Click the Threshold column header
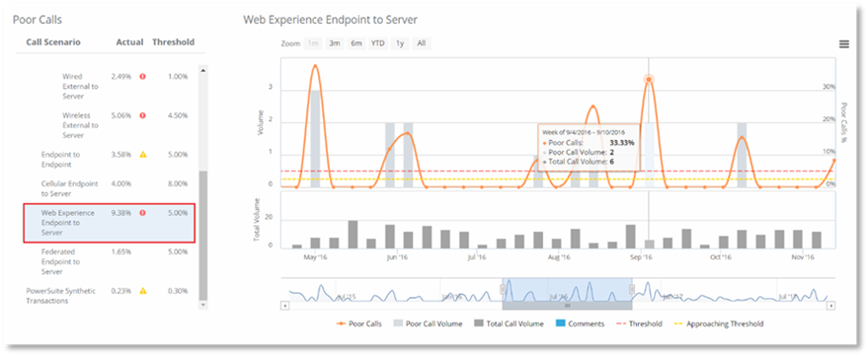 click(173, 42)
